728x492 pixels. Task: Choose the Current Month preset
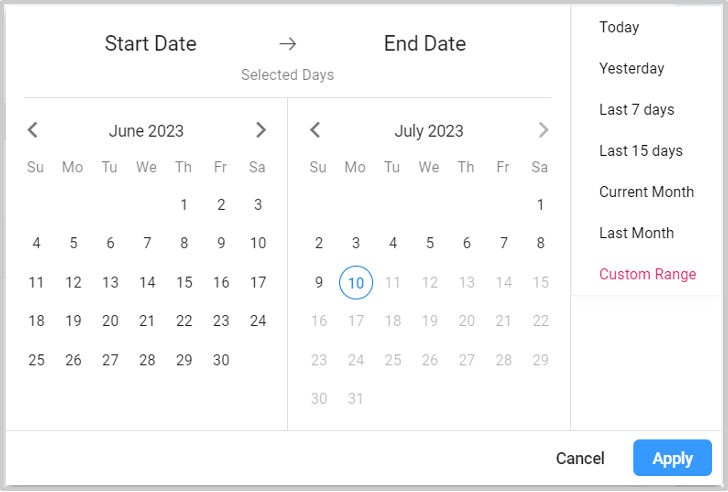tap(646, 192)
